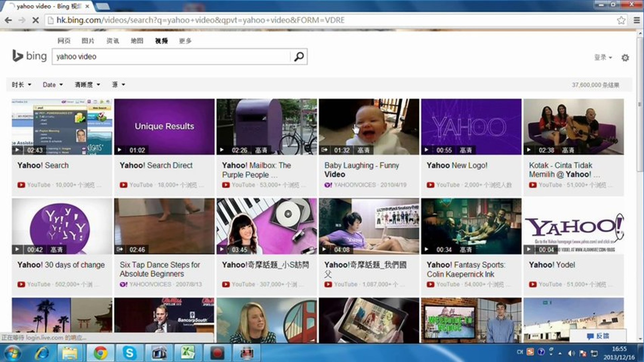Play the Baby Laughing video

[x=369, y=126]
